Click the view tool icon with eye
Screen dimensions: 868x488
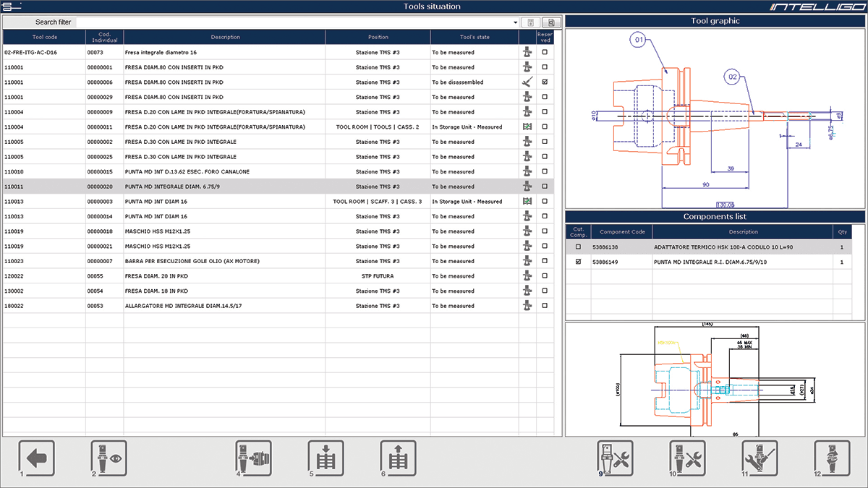[x=109, y=458]
